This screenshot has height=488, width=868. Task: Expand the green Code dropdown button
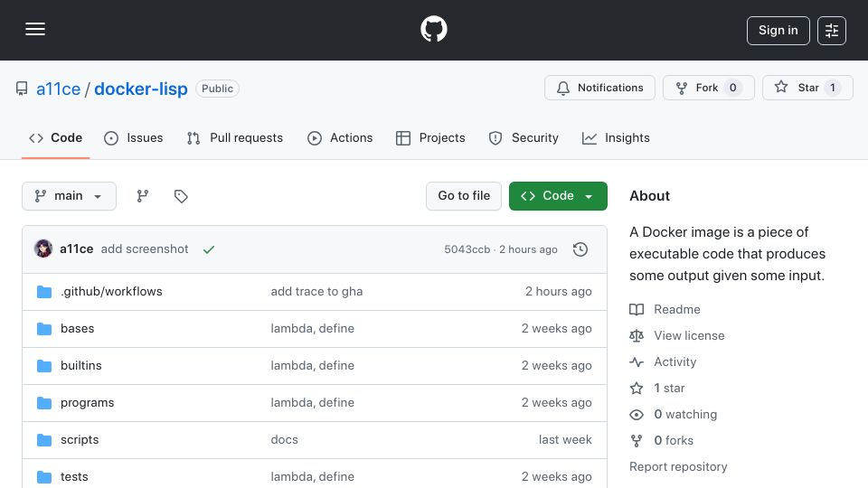[x=558, y=196]
